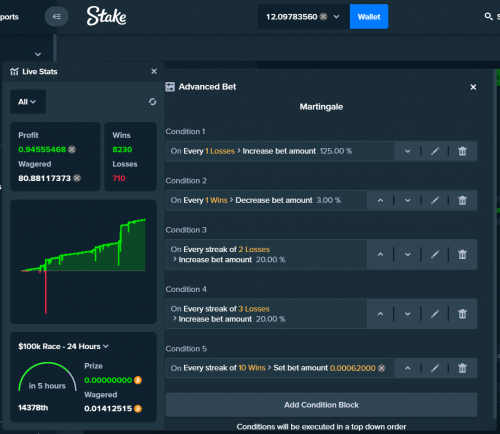Click the race progress arc gauge

click(x=47, y=377)
